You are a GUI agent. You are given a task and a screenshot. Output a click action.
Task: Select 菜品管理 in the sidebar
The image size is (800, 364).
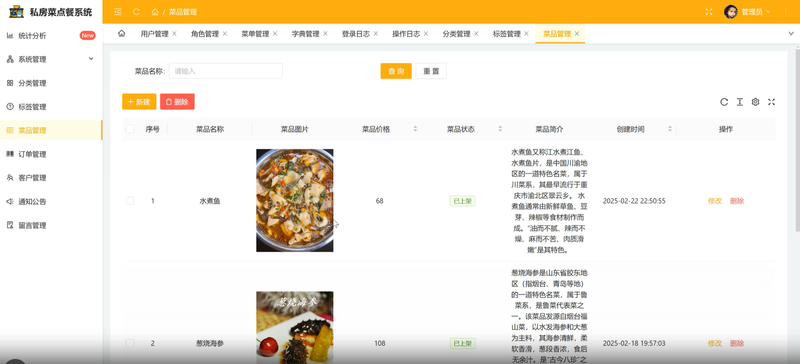(x=51, y=130)
